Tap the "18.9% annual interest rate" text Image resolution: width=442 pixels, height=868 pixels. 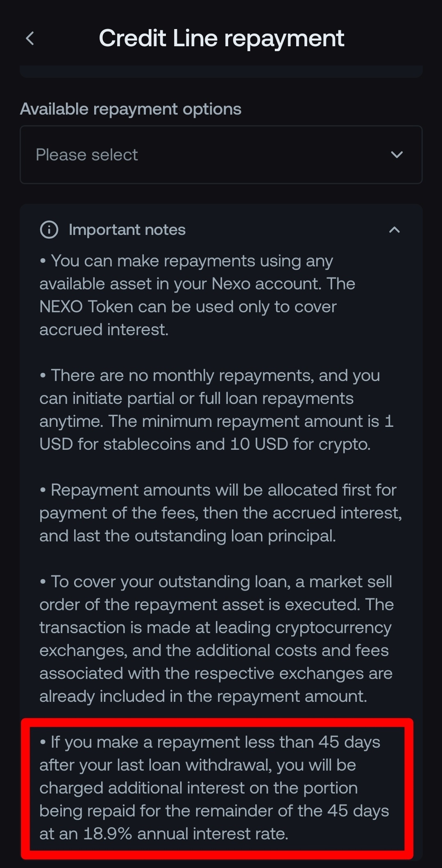186,834
